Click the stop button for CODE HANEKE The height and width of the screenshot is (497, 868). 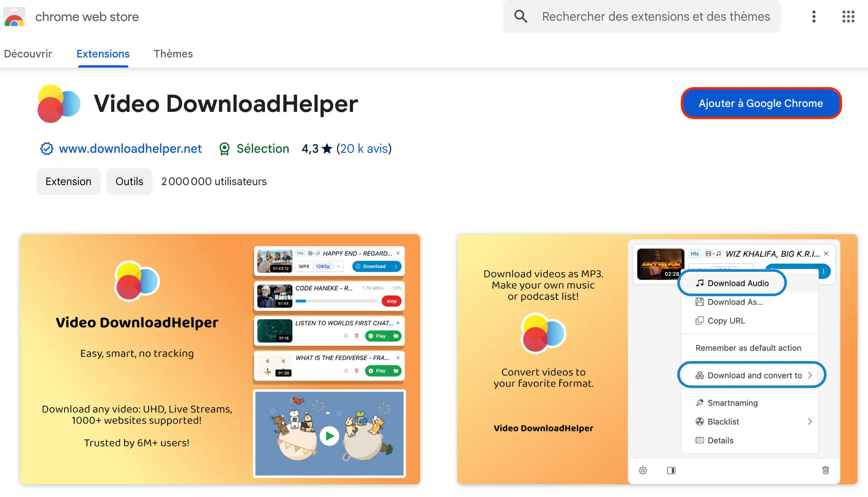tap(392, 301)
